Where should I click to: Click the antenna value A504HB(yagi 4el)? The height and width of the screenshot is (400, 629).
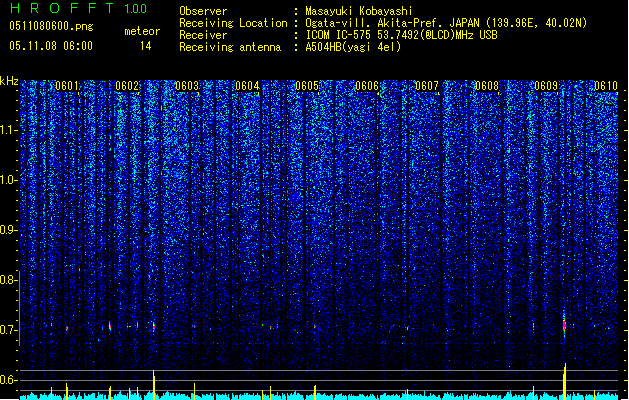pos(353,47)
